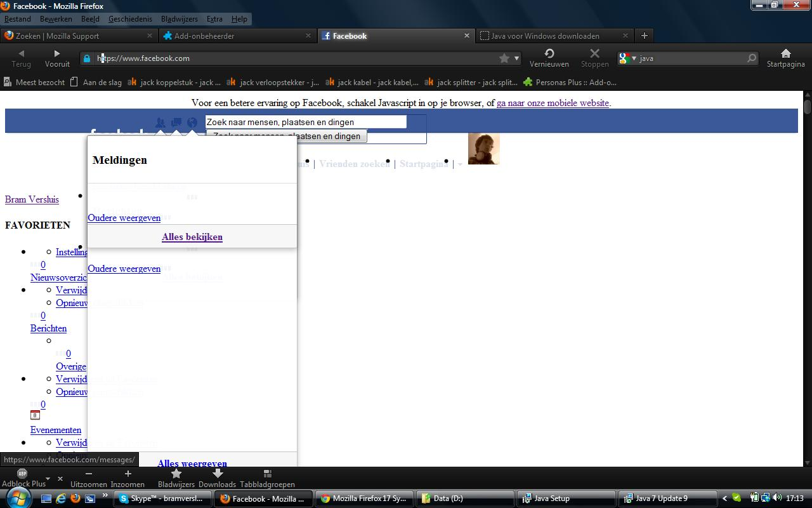Go back with the Terug arrow

click(x=21, y=58)
